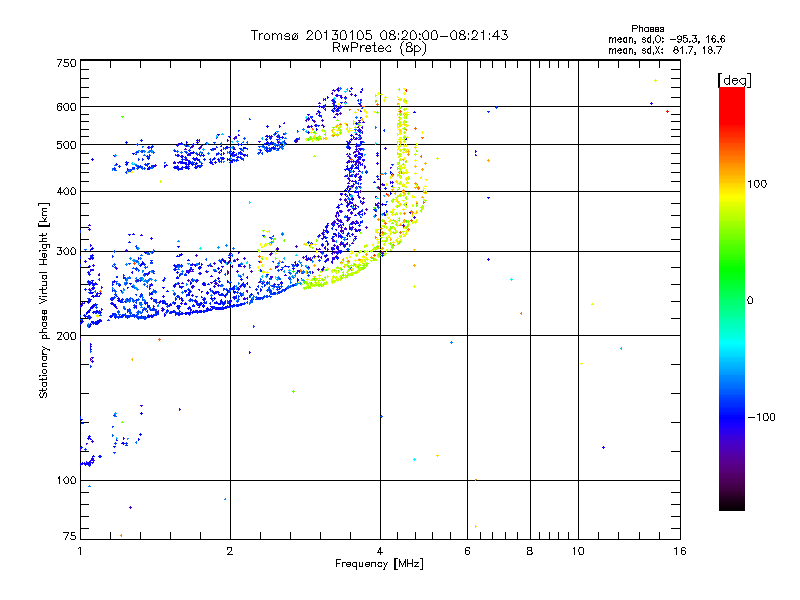The width and height of the screenshot is (800, 600).
Task: Click the phase colorbar gradient
Action: point(732,298)
